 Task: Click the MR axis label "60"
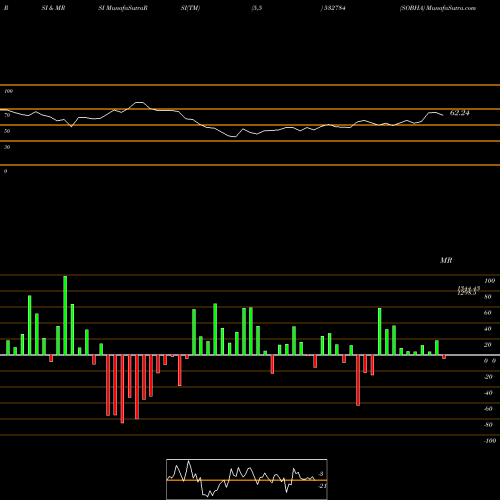[488, 313]
